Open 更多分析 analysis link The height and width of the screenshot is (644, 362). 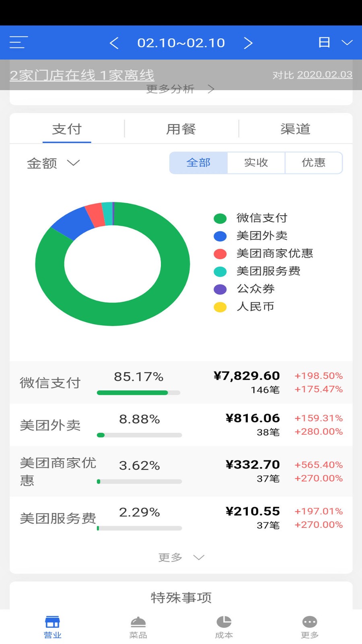(x=180, y=89)
